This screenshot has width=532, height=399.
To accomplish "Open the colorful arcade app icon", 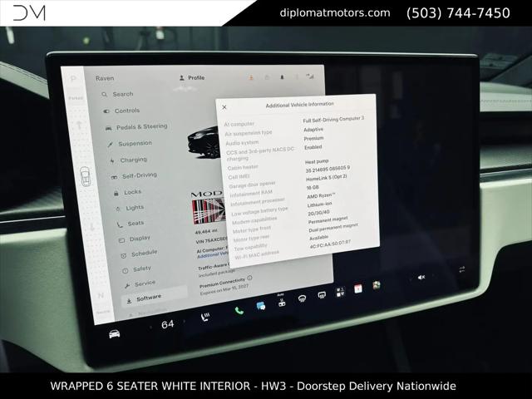I will (x=377, y=285).
